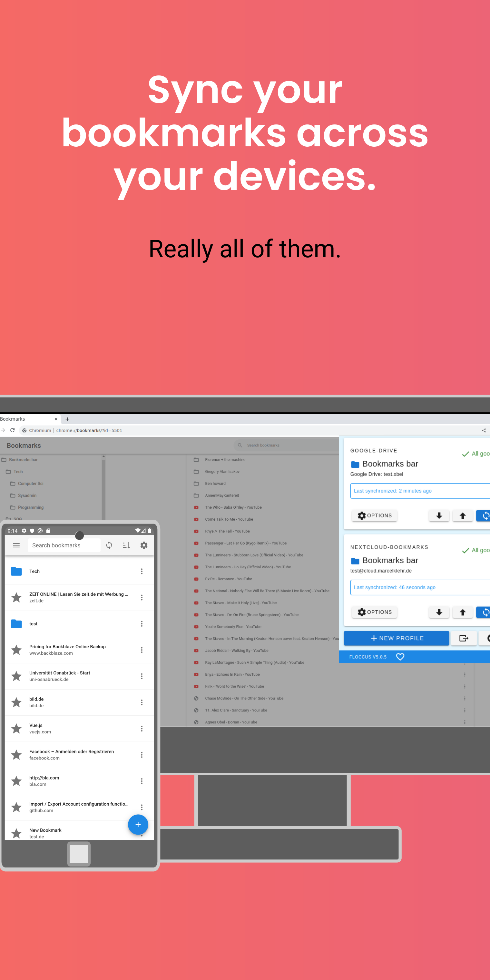Click the tablet home button
This screenshot has width=490, height=980.
click(79, 854)
